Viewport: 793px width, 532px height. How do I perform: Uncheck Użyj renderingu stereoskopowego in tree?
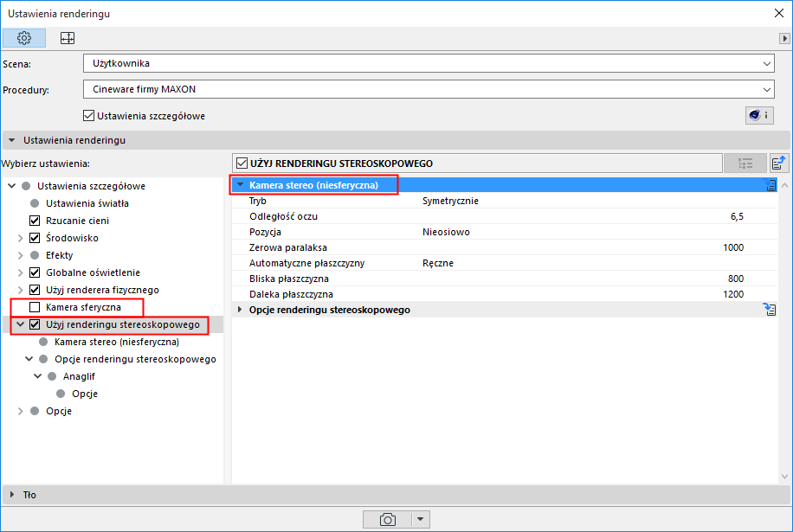(x=35, y=324)
